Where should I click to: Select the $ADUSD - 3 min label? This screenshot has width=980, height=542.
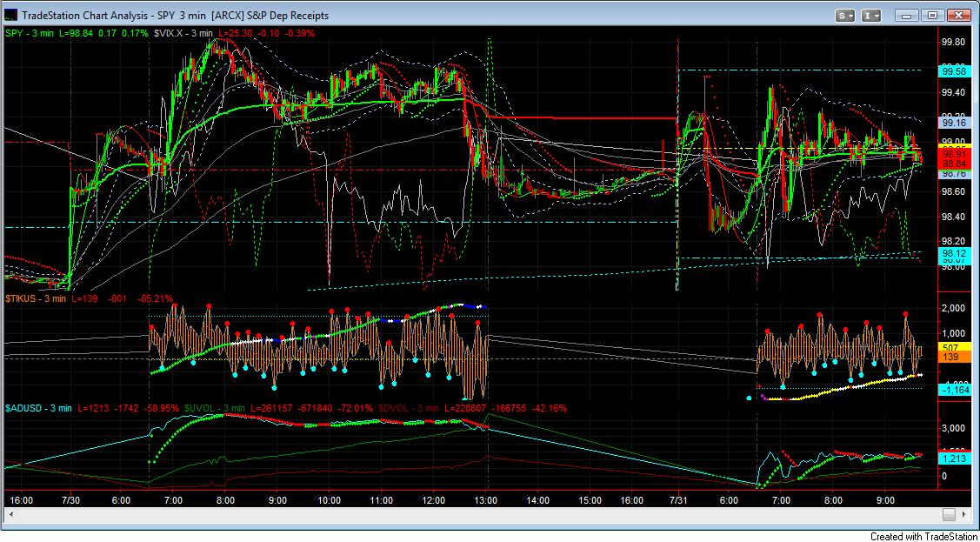pos(37,408)
